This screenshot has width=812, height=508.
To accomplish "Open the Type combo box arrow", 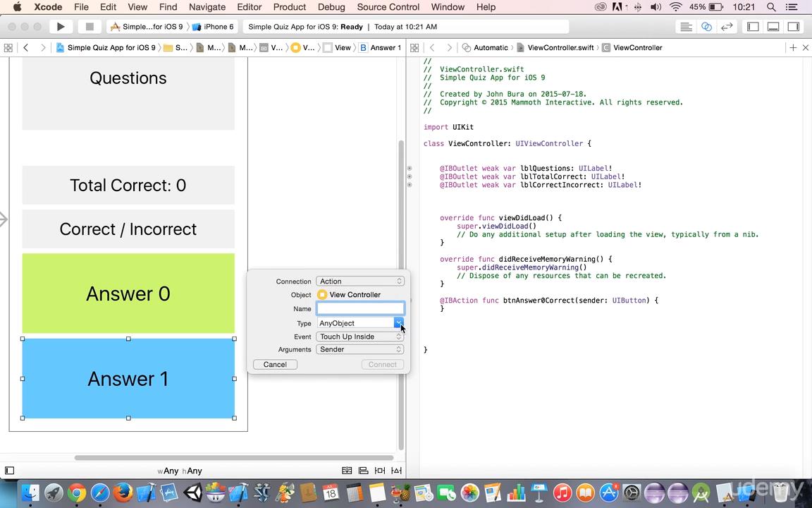I will click(x=399, y=323).
